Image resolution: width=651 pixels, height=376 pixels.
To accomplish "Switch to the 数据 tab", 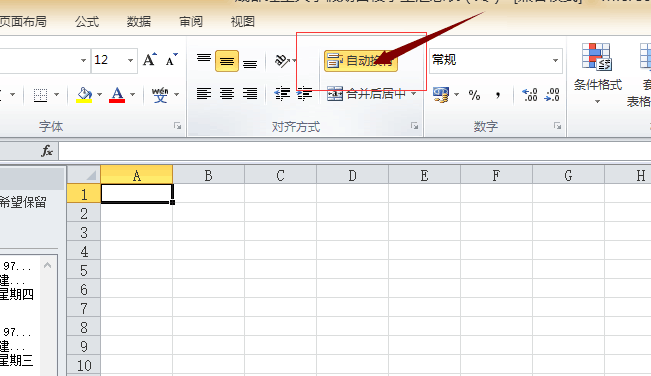I will (139, 22).
